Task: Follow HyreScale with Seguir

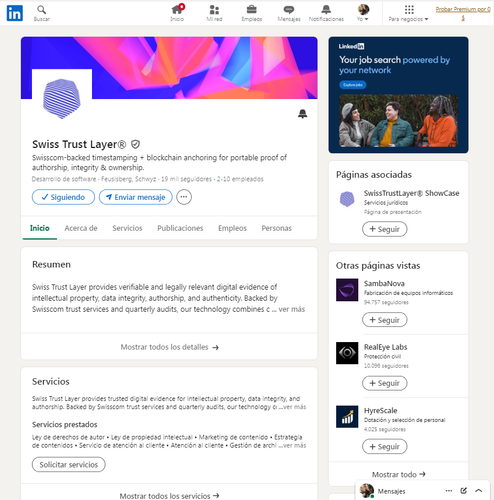Action: tap(384, 447)
